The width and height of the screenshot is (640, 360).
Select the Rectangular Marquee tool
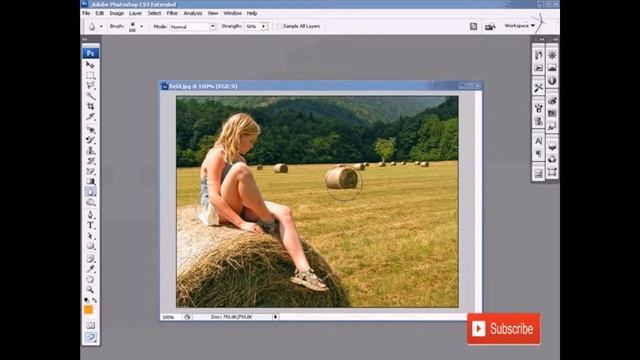tap(90, 76)
